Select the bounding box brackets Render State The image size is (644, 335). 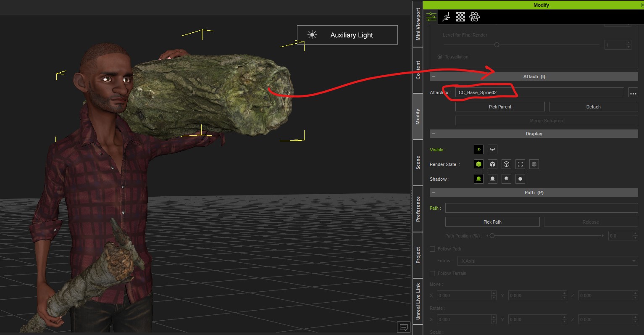point(520,164)
